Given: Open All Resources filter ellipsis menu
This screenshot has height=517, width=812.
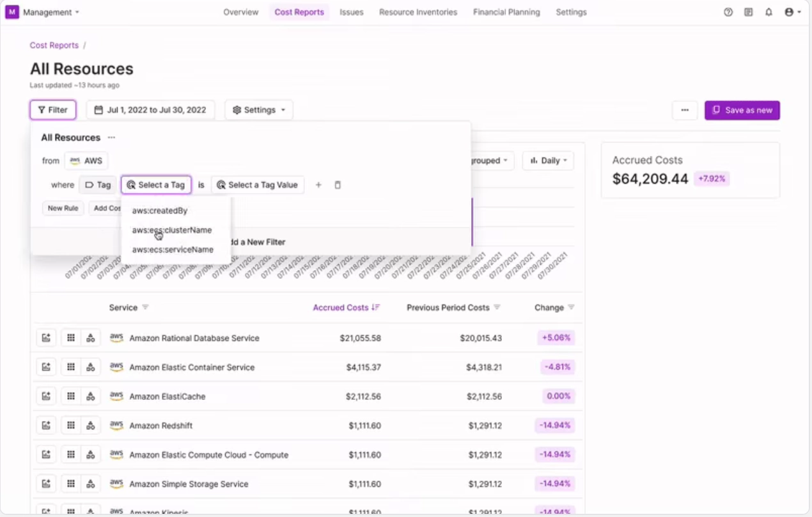Looking at the screenshot, I should tap(111, 138).
